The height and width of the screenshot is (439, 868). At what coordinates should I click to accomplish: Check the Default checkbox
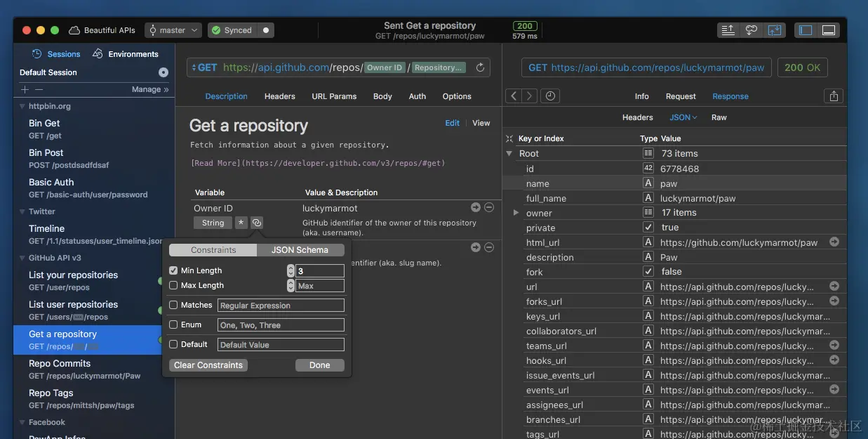(x=173, y=344)
